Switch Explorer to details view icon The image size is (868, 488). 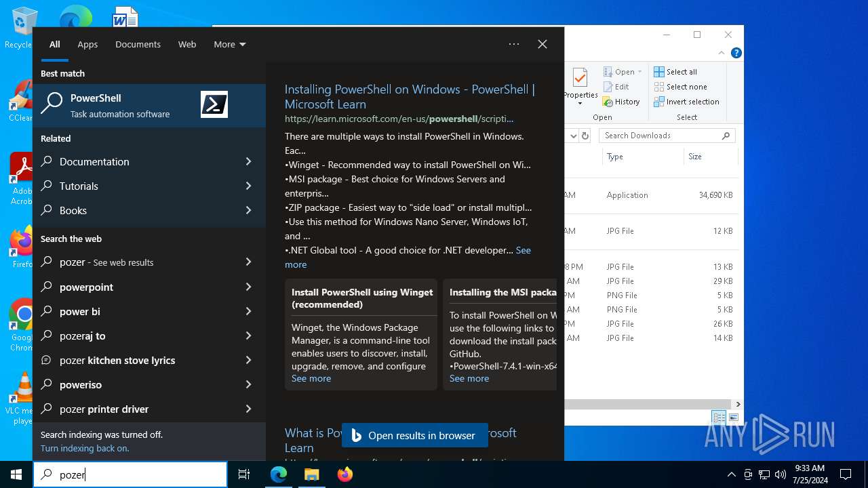click(x=719, y=418)
